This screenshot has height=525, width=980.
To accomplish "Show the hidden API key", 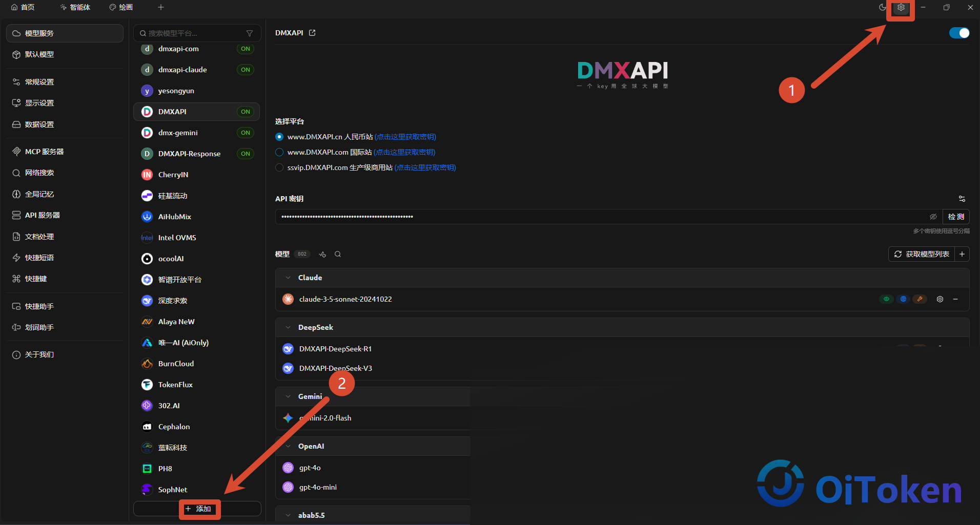I will coord(933,217).
